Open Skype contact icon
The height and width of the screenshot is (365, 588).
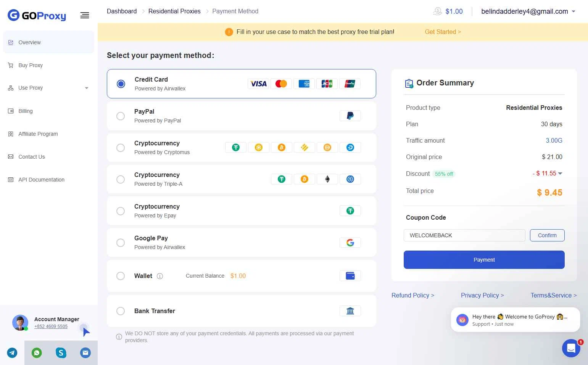(61, 353)
